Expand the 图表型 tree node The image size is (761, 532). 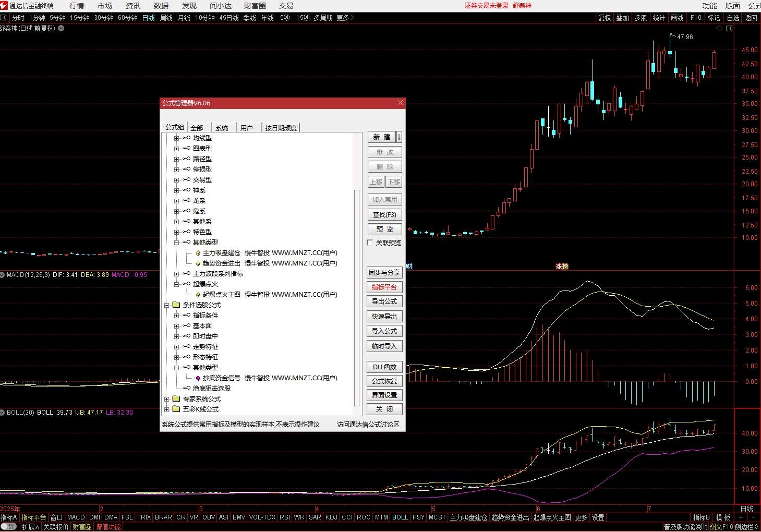[x=176, y=149]
